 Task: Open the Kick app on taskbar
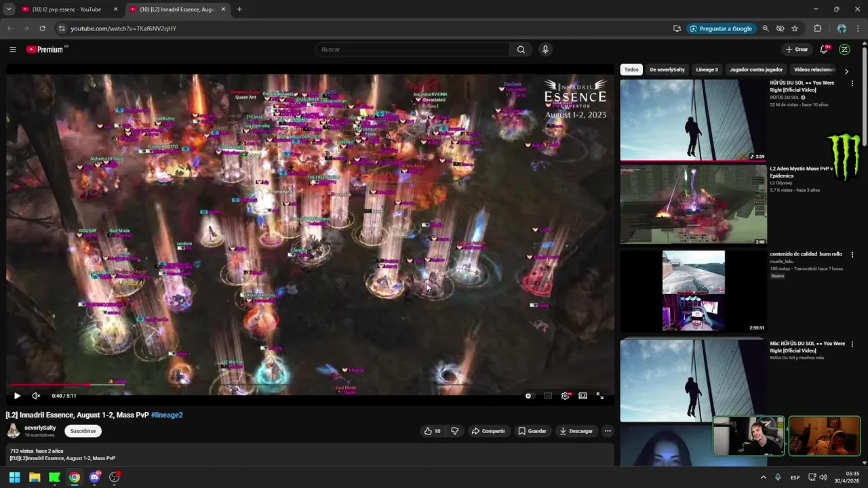coord(54,477)
